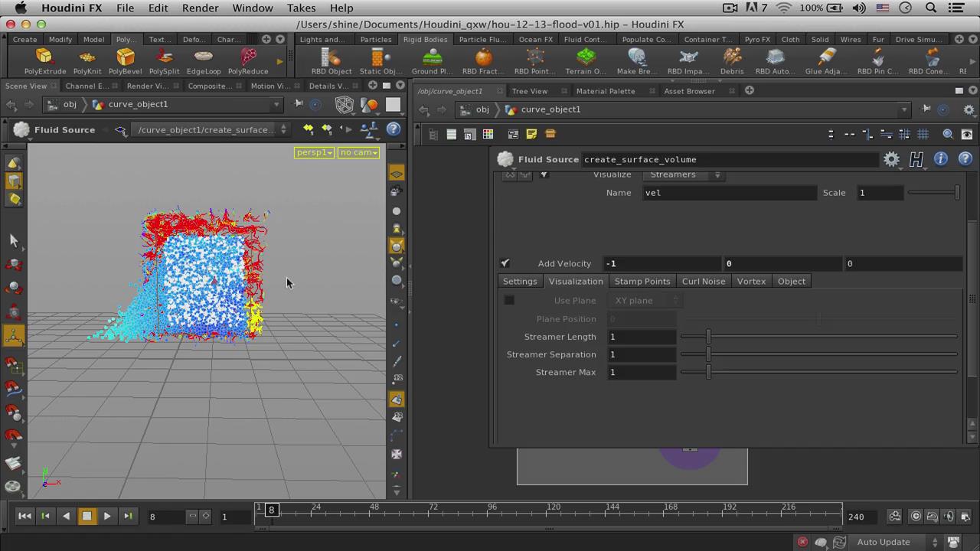This screenshot has width=980, height=551.
Task: Select the arrow select tool in viewport
Action: point(14,240)
